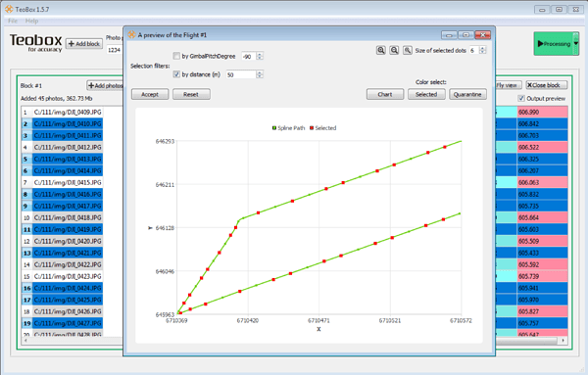Click the 605.739 value cell
This screenshot has width=588, height=375.
pos(542,276)
